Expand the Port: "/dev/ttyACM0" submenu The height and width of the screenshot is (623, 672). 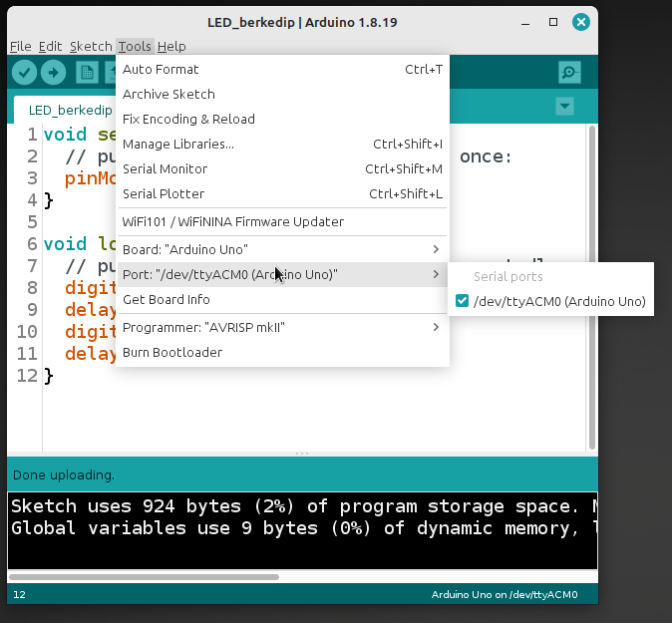pos(282,274)
